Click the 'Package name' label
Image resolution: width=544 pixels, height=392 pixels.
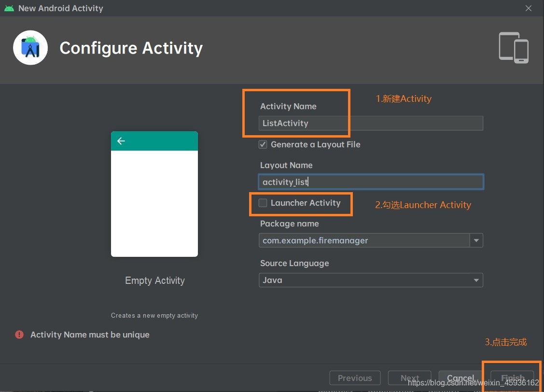[x=289, y=224]
